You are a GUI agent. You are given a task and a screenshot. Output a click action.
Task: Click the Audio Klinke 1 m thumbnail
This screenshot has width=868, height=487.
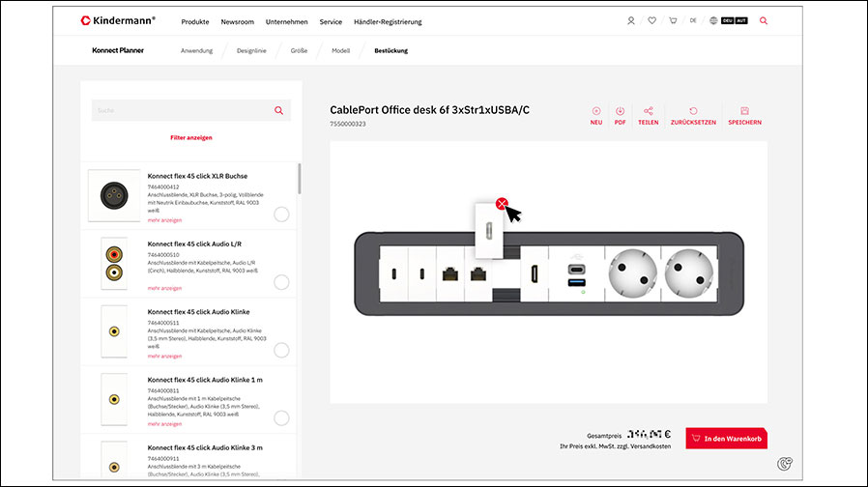click(x=114, y=399)
